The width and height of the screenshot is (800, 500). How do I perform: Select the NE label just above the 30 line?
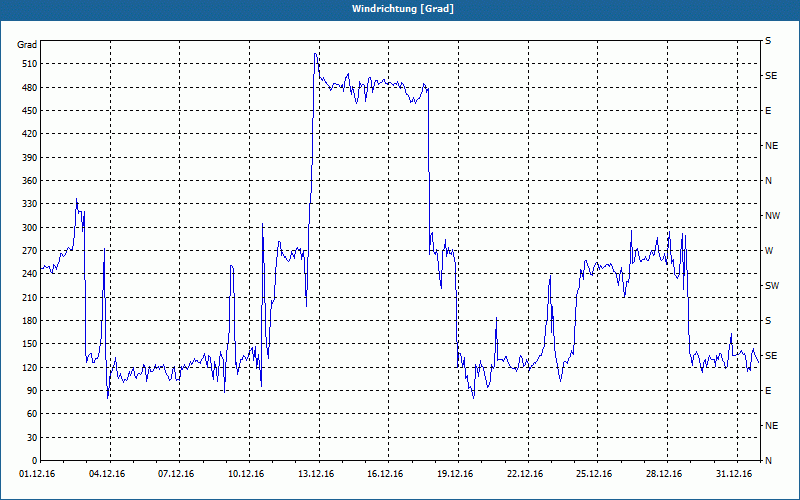(771, 426)
